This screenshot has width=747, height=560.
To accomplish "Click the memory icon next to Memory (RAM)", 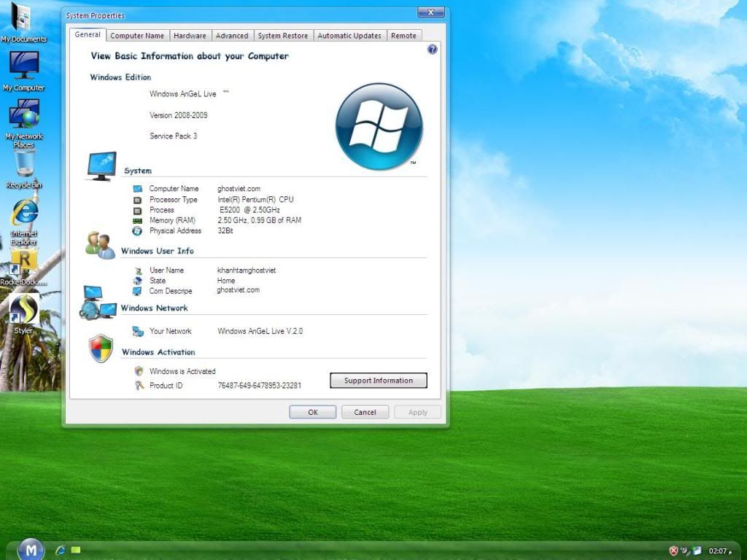I will point(137,221).
